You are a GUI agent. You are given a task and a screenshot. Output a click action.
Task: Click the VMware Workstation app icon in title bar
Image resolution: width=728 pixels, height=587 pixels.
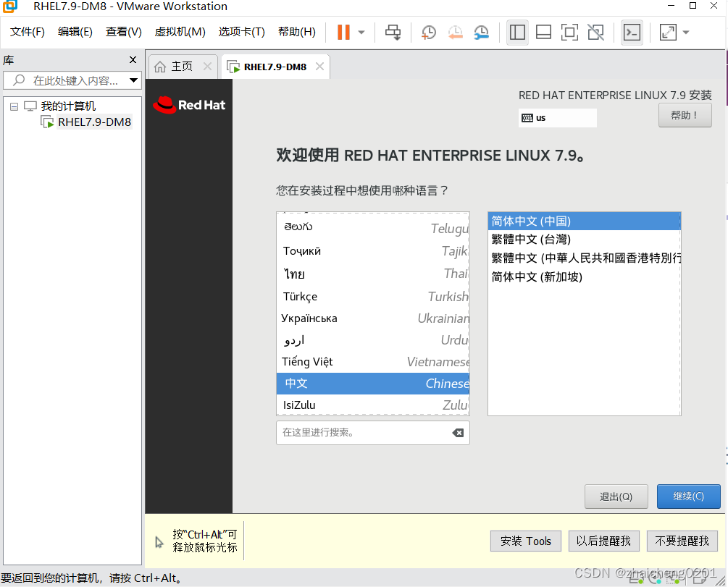pyautogui.click(x=9, y=7)
